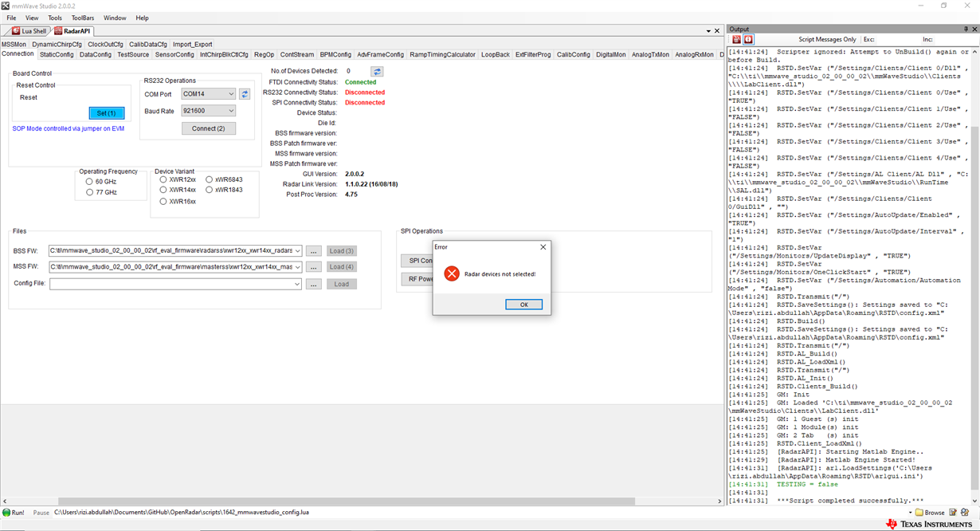
Task: Open the CalibDataCfg tab
Action: pos(148,45)
